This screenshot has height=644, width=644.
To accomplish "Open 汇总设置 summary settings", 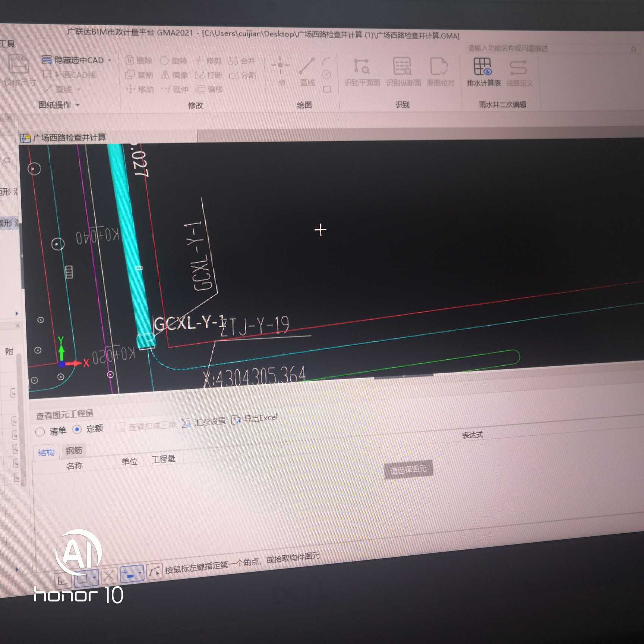I will click(x=203, y=422).
